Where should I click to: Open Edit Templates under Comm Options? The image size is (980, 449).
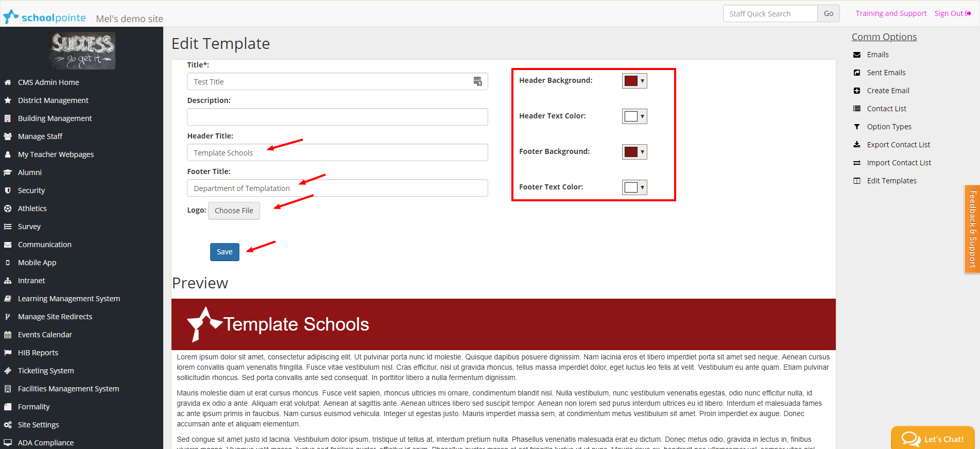[x=891, y=181]
